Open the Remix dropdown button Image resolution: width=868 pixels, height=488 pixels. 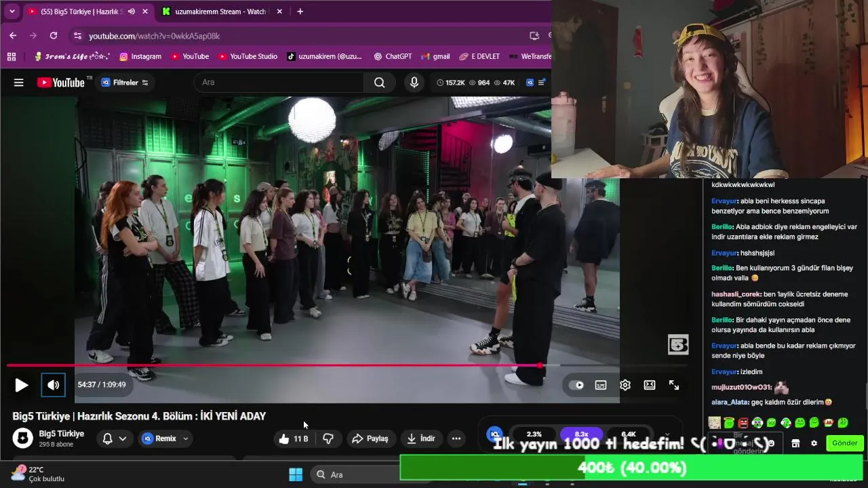coord(166,439)
